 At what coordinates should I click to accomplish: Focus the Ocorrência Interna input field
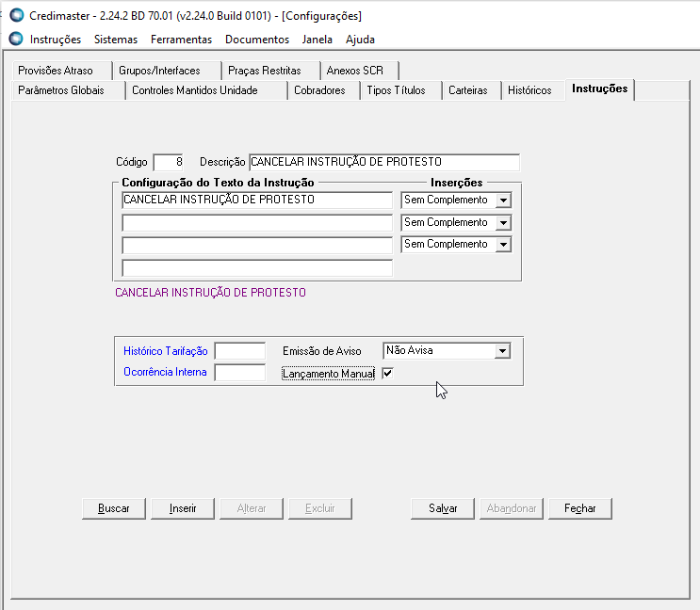(x=239, y=373)
